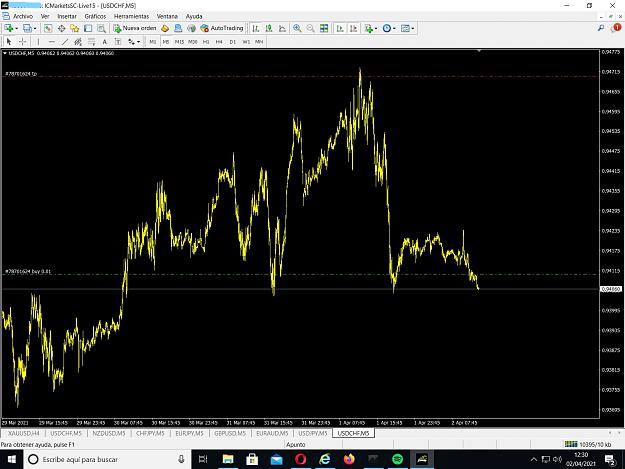The height and width of the screenshot is (469, 625).
Task: Open the Market Watch window icon
Action: click(x=48, y=28)
